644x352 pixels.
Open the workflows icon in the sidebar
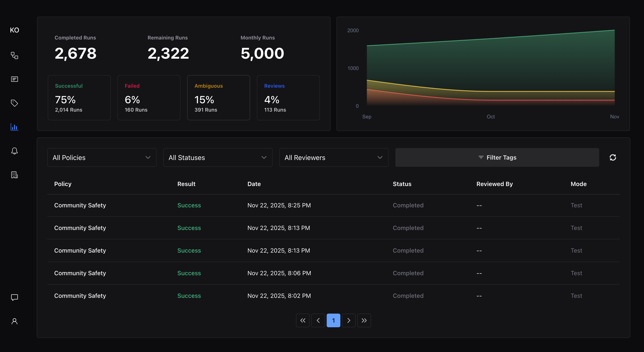click(x=14, y=55)
